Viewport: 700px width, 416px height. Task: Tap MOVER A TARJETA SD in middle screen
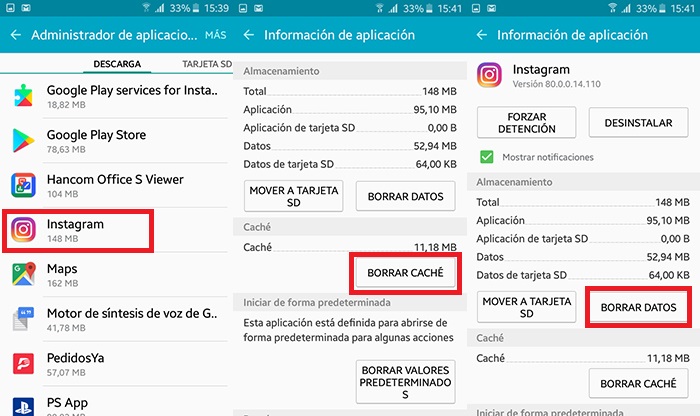point(293,196)
